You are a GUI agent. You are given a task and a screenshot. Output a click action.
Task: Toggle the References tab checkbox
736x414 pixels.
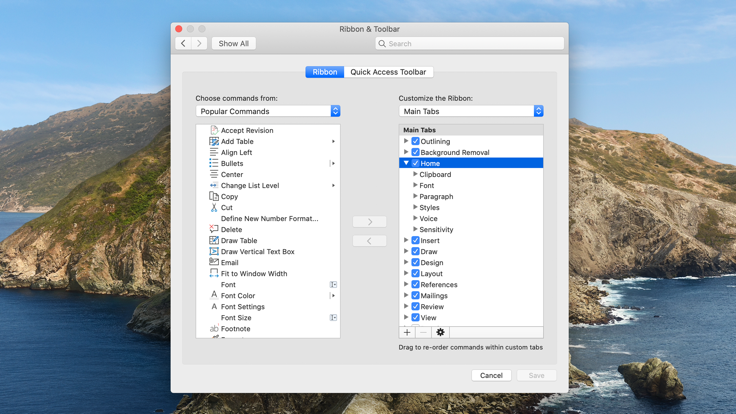point(415,284)
